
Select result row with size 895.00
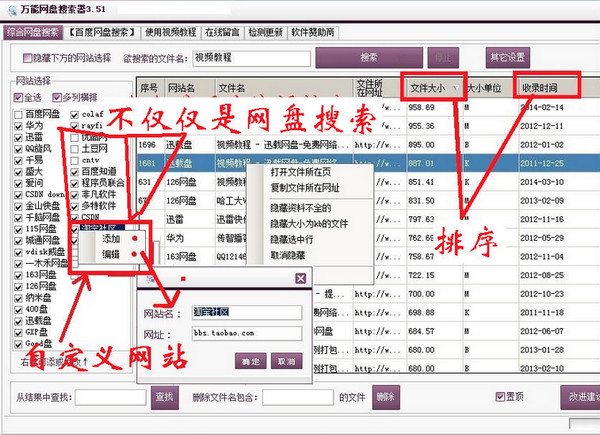pyautogui.click(x=368, y=145)
